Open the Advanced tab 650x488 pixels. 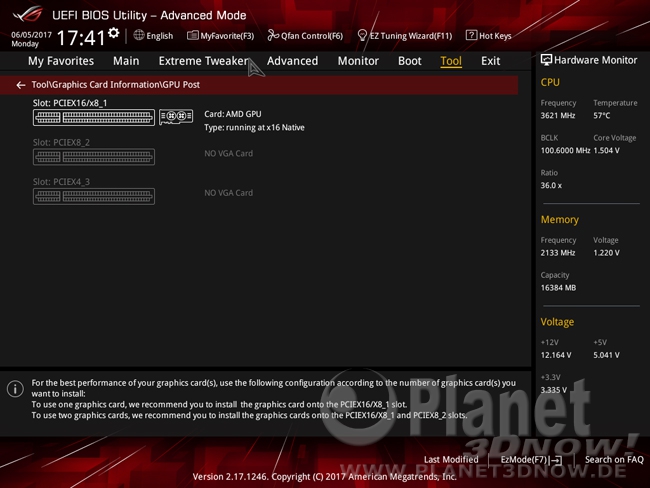pos(292,61)
